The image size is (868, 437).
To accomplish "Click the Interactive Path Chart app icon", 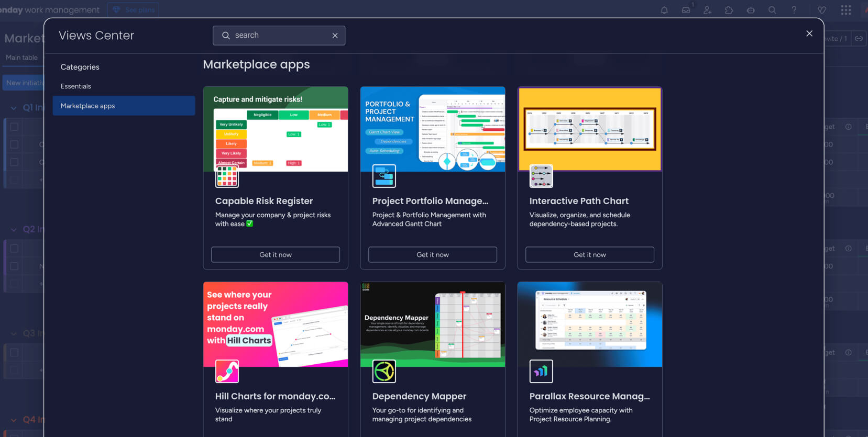I will click(x=541, y=176).
